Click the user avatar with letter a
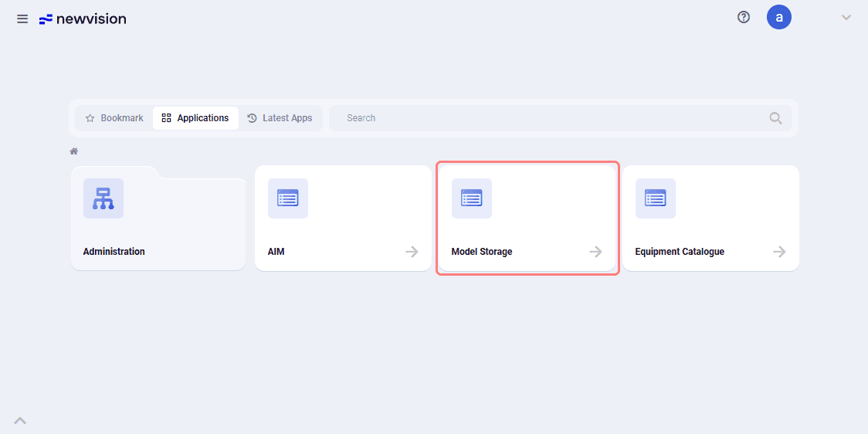 click(x=779, y=17)
